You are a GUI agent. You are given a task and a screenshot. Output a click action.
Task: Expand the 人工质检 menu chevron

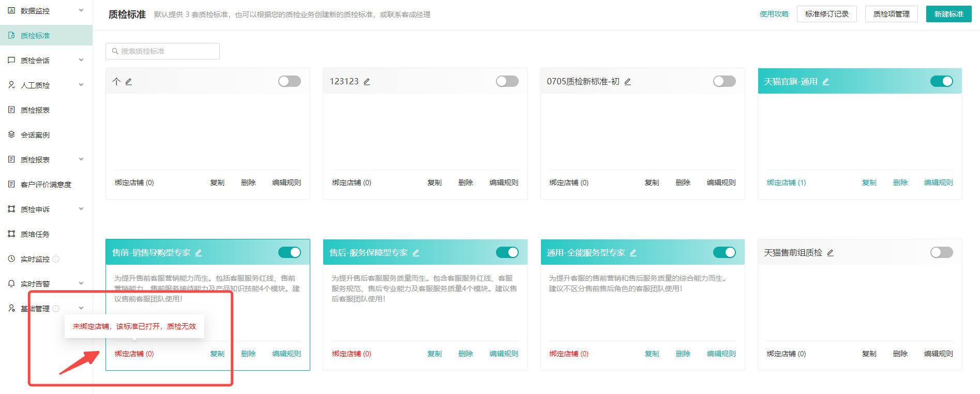pos(81,85)
